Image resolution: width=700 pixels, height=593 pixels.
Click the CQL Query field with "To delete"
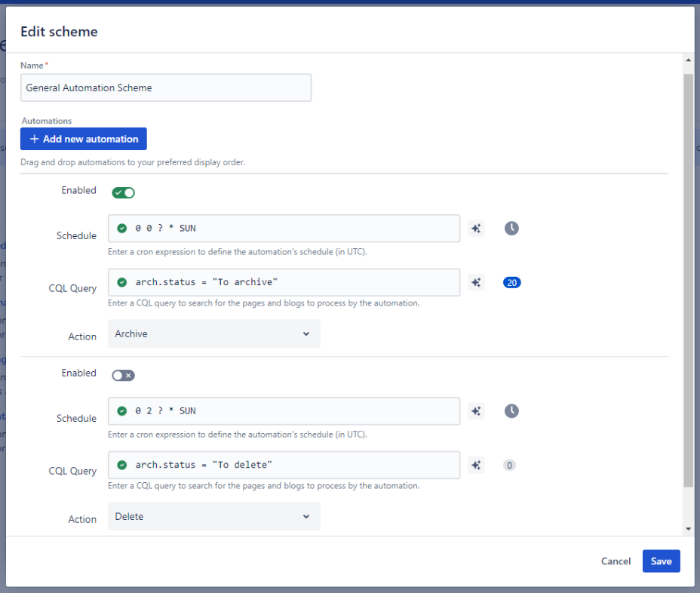(x=284, y=465)
